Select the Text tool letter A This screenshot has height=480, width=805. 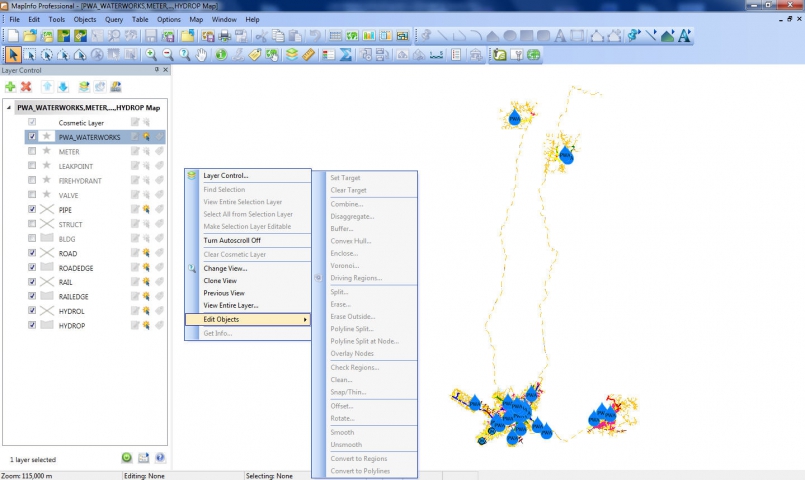tap(560, 35)
